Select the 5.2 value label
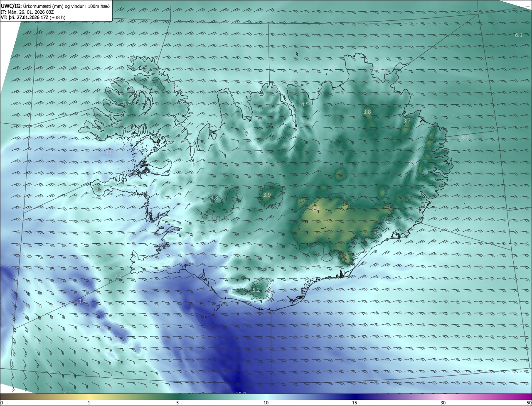The image size is (532, 406). (x=256, y=290)
